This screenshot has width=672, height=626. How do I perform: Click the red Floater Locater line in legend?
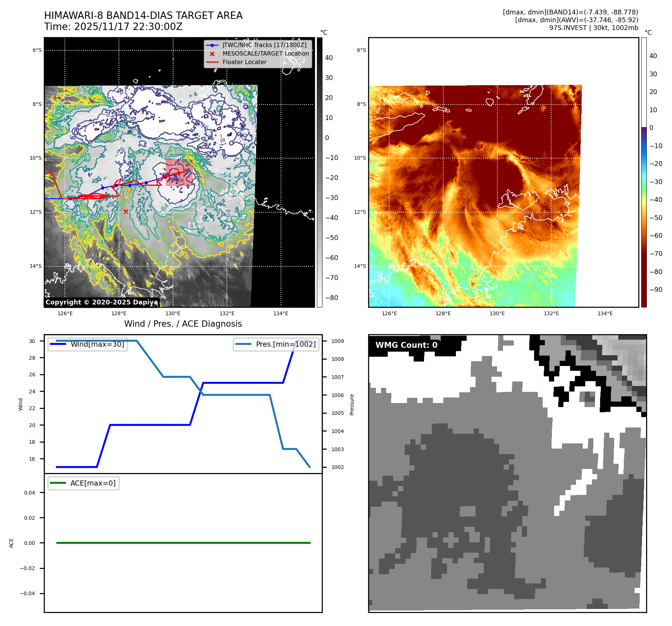(x=212, y=62)
